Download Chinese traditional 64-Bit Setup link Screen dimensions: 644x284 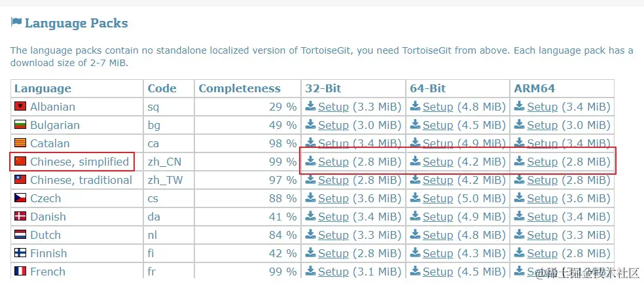438,180
